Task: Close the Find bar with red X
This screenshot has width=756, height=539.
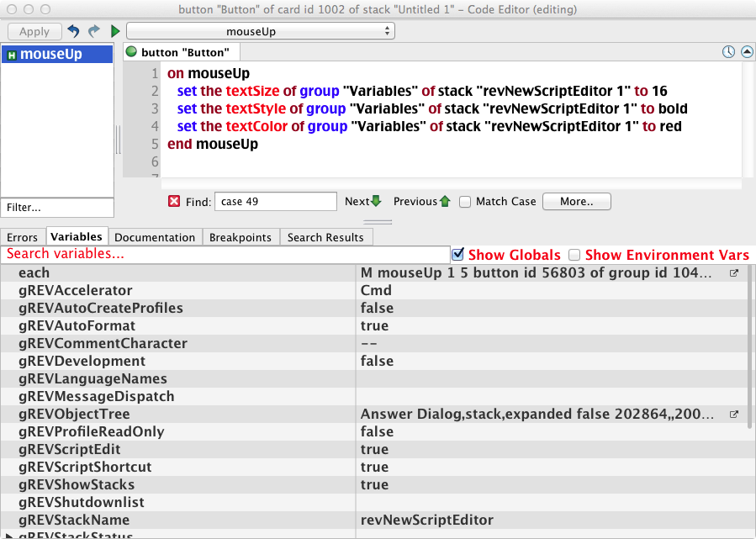Action: 174,201
